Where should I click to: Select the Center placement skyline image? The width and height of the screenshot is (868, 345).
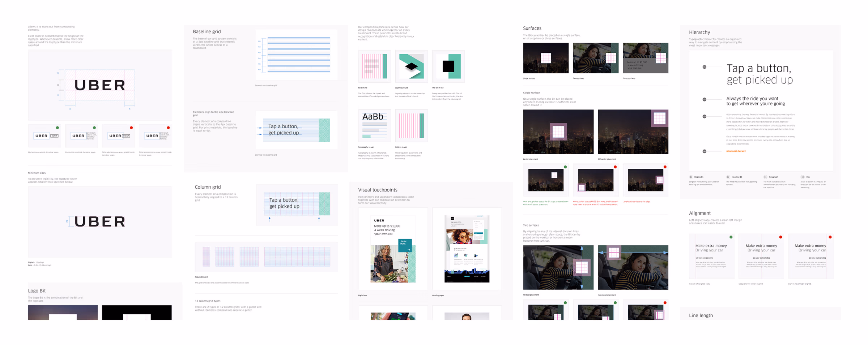pos(558,132)
